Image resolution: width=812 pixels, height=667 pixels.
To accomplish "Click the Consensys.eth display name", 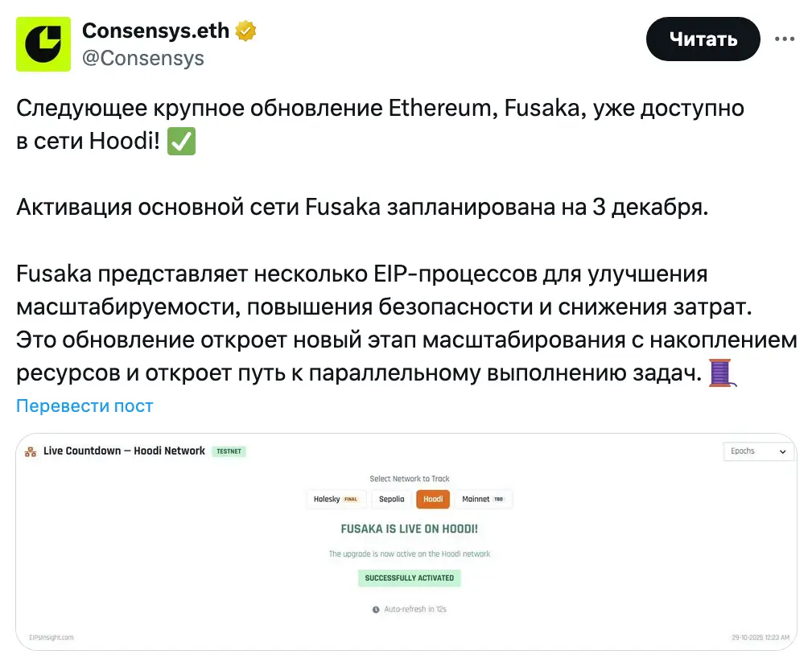I will (155, 31).
